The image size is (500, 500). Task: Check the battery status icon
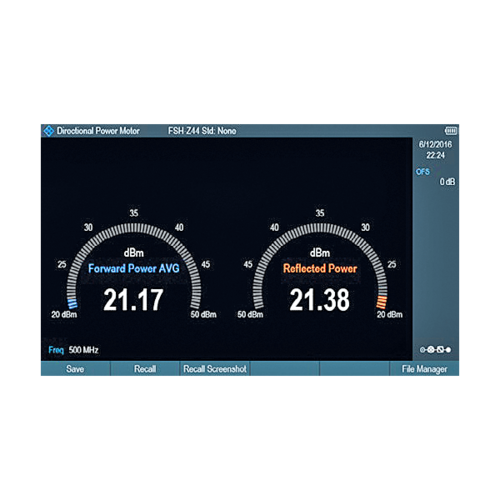[451, 131]
